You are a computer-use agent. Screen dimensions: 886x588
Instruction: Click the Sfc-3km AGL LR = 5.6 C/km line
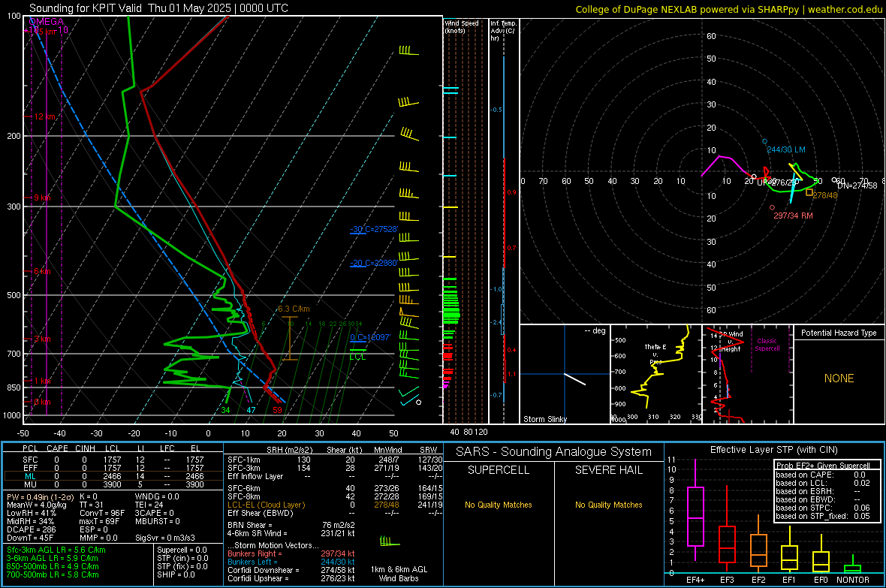(x=56, y=550)
